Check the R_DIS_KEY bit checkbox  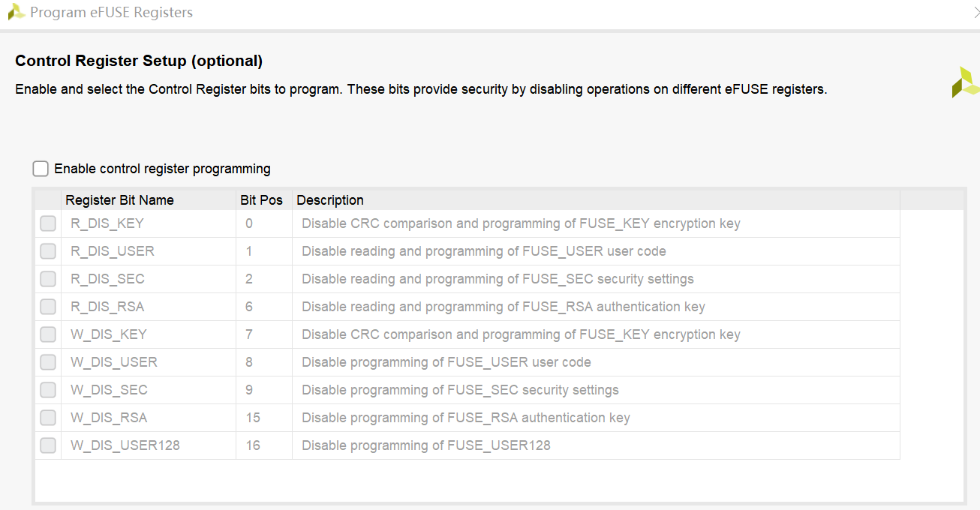[48, 223]
